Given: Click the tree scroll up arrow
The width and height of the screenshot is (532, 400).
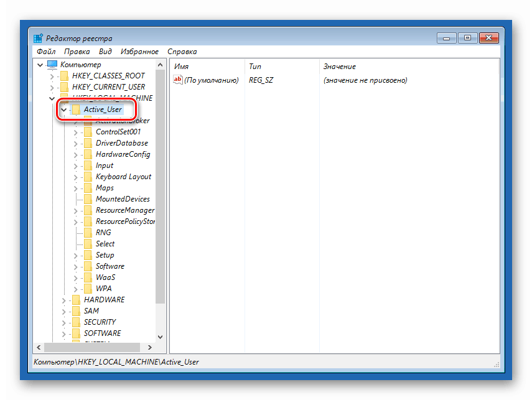Looking at the screenshot, I should click(160, 65).
